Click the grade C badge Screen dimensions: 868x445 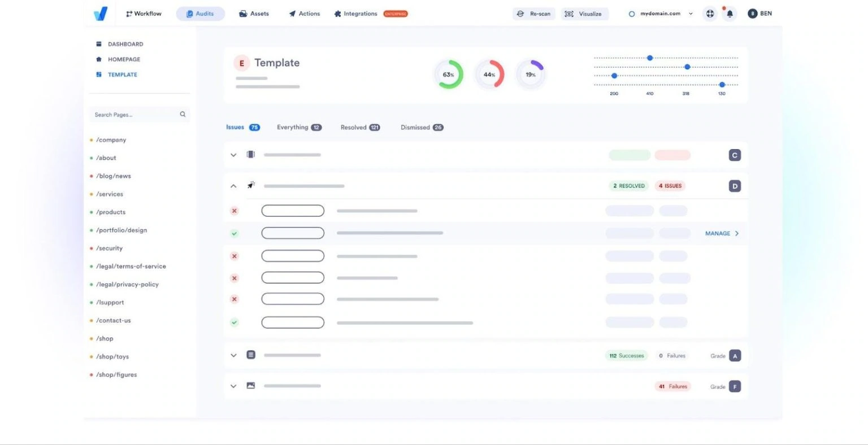click(x=735, y=155)
